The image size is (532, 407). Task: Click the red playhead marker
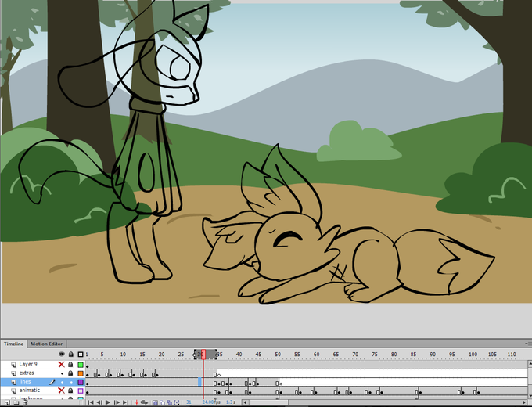203,355
